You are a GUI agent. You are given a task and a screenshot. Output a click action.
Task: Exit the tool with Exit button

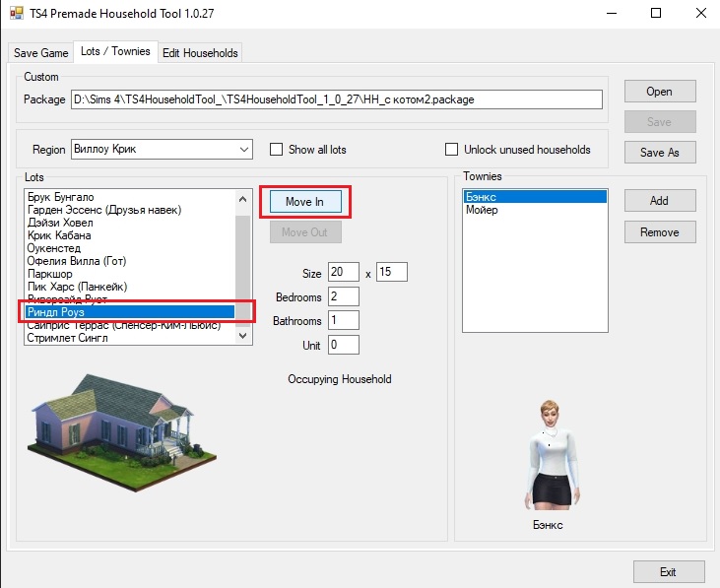(x=668, y=571)
